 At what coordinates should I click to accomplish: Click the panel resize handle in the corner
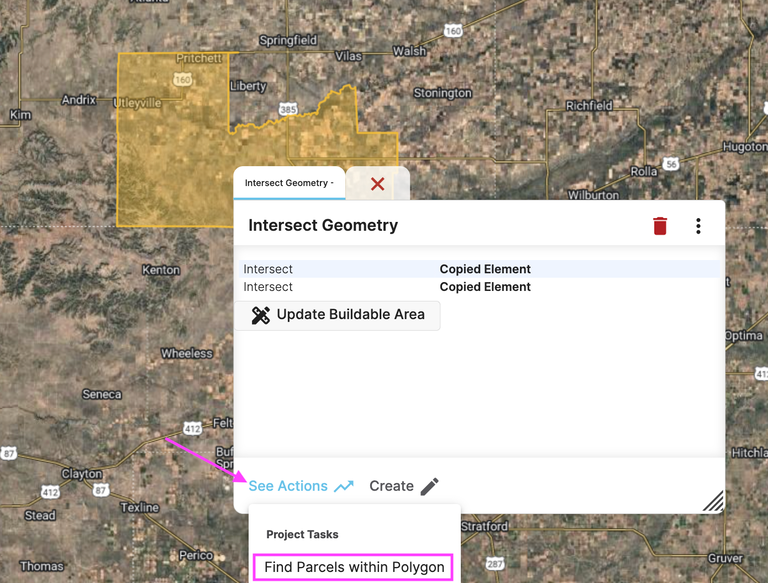(712, 501)
